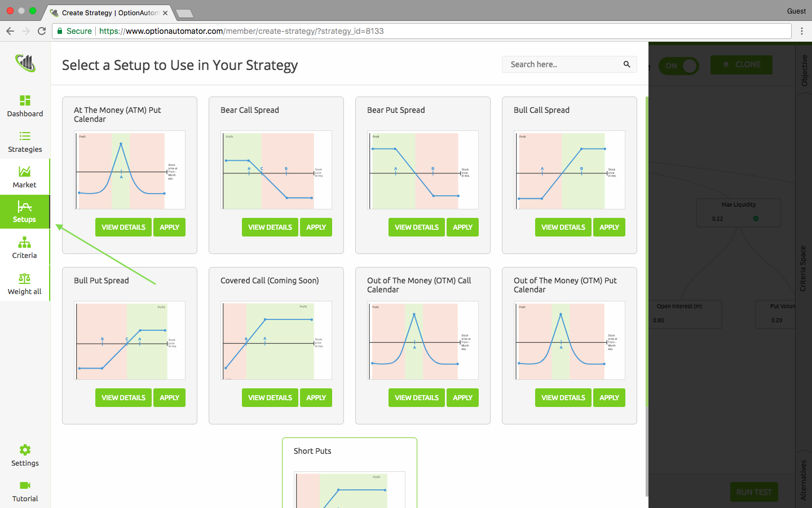Expand the Alternatives side panel
This screenshot has width=812, height=508.
(804, 480)
